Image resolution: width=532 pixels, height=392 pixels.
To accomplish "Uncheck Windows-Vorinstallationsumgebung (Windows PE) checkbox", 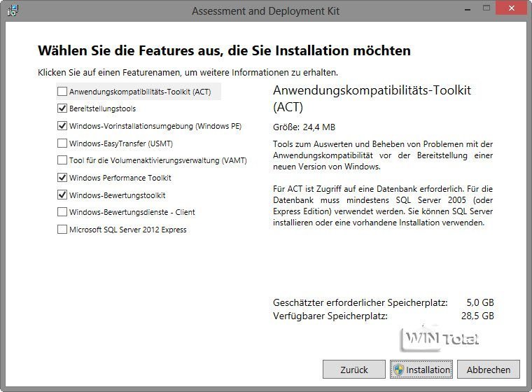I will pyautogui.click(x=62, y=126).
